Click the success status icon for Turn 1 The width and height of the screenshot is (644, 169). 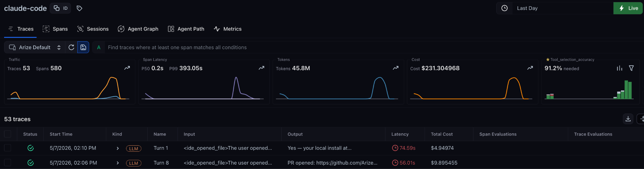tap(31, 148)
